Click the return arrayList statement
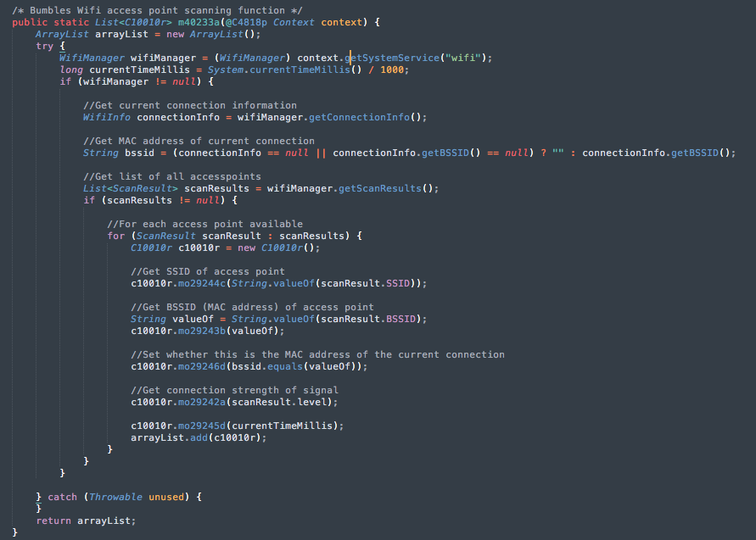Screen dimensions: 756x540 [x=86, y=521]
